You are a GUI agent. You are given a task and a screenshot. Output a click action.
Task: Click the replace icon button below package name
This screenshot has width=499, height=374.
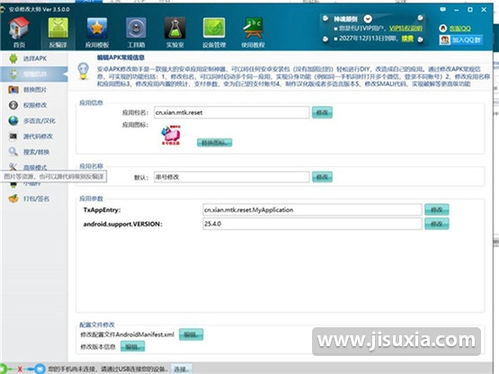[x=214, y=143]
